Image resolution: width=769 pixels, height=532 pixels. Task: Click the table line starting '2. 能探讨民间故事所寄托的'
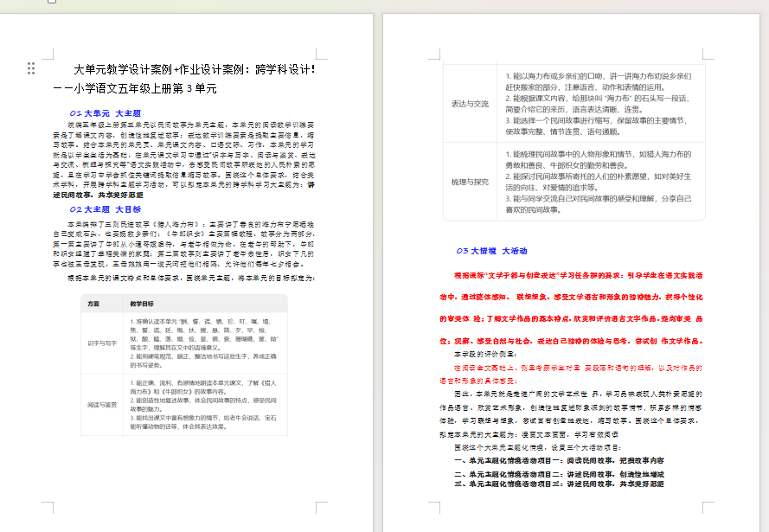click(x=599, y=176)
